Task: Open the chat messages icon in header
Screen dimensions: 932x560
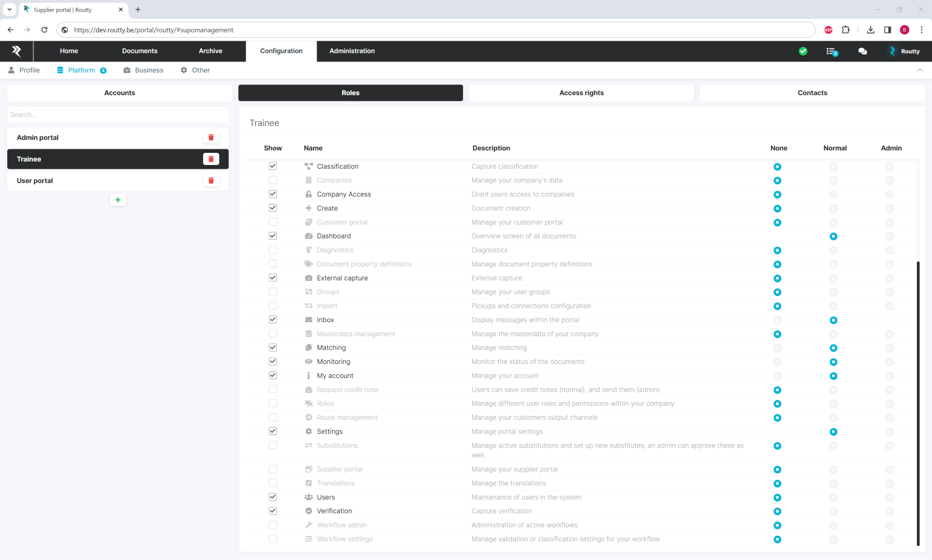Action: pos(863,51)
